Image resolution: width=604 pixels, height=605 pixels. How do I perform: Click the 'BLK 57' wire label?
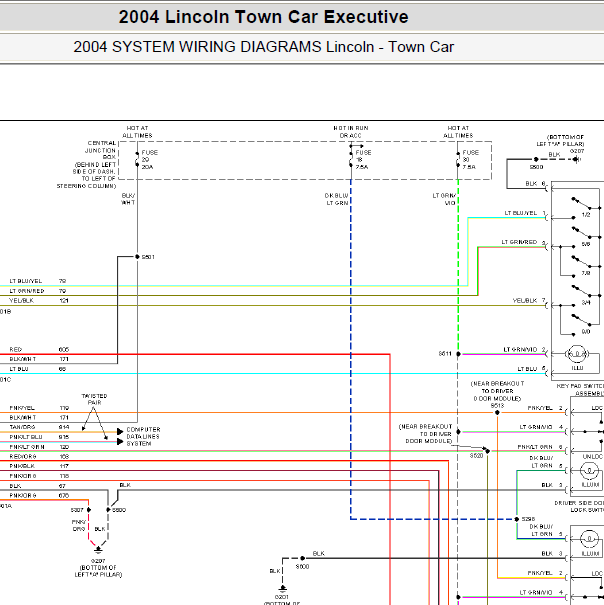coord(37,486)
